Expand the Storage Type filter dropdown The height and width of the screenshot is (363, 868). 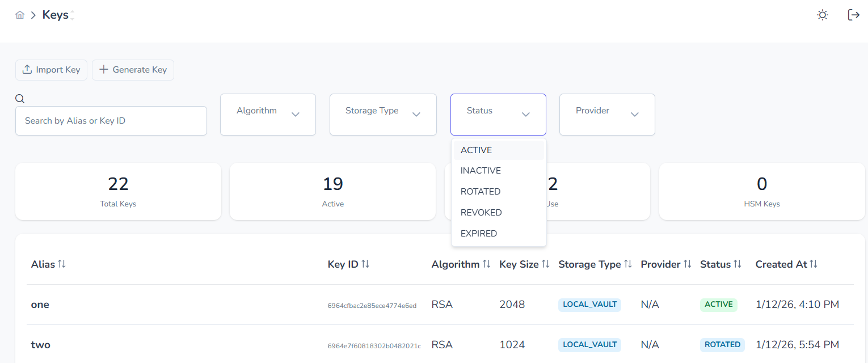point(383,114)
